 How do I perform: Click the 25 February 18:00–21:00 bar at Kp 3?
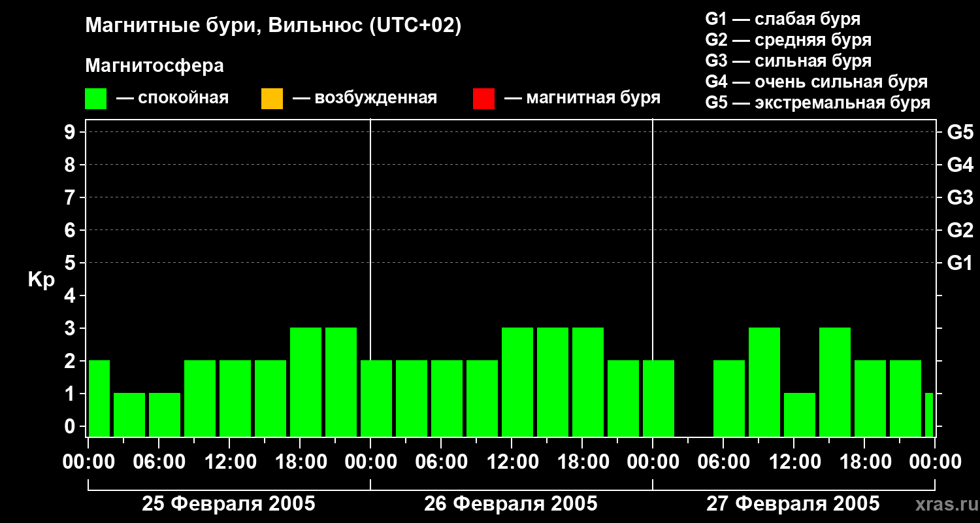(306, 382)
